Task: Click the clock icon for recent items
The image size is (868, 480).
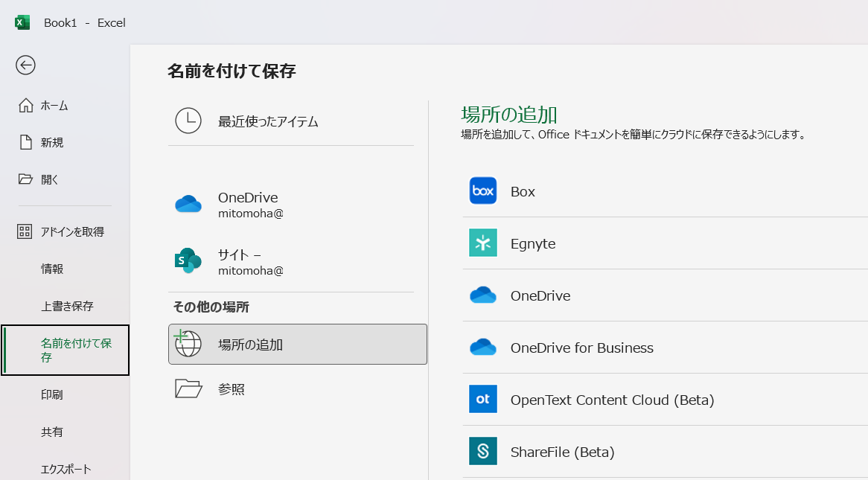Action: click(x=188, y=121)
